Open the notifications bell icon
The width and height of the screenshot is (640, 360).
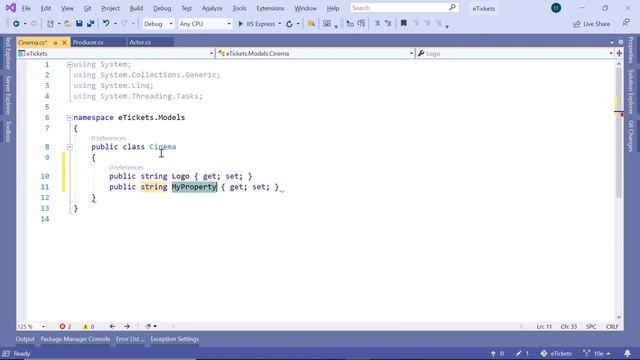coord(627,353)
